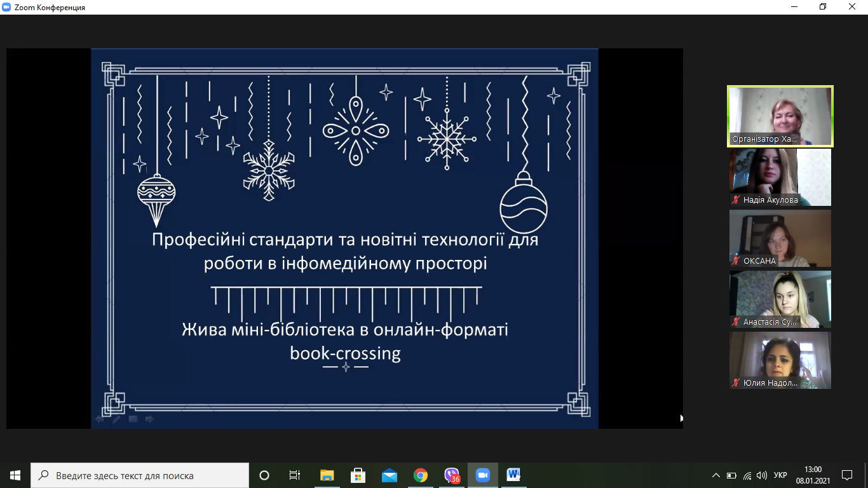This screenshot has width=868, height=488.
Task: Click the volume speaker icon in system tray
Action: [x=761, y=475]
